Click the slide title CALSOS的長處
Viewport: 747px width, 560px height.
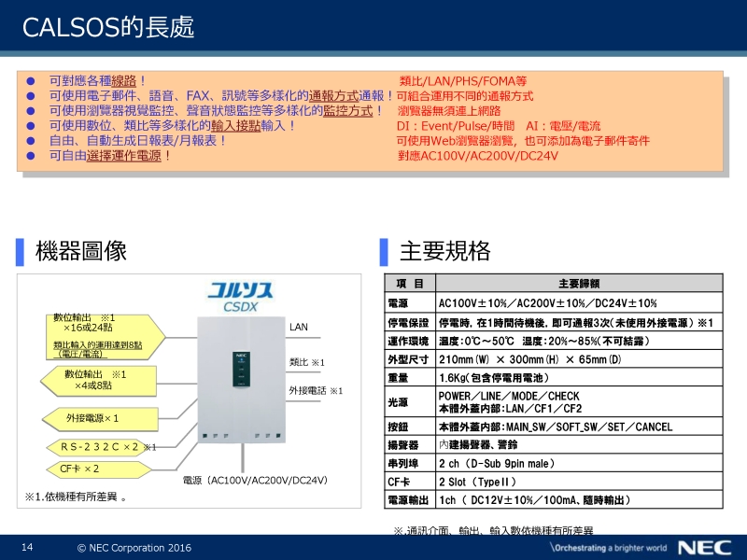(x=108, y=27)
